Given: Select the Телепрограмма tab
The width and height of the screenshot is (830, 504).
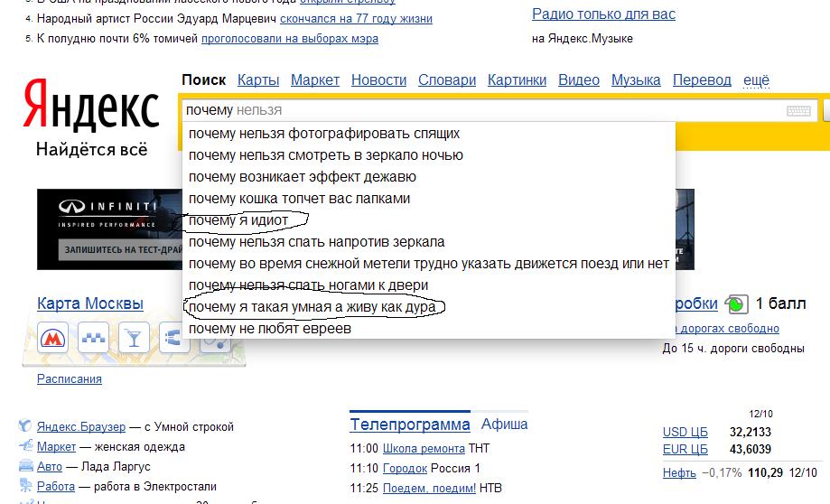Looking at the screenshot, I should tap(410, 425).
